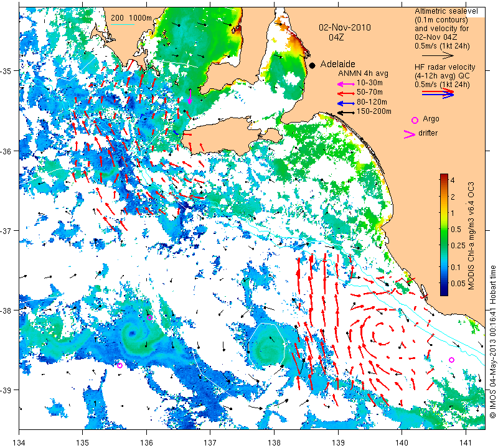
Task: Click the blue 80-120m legend arrow
Action: click(346, 103)
